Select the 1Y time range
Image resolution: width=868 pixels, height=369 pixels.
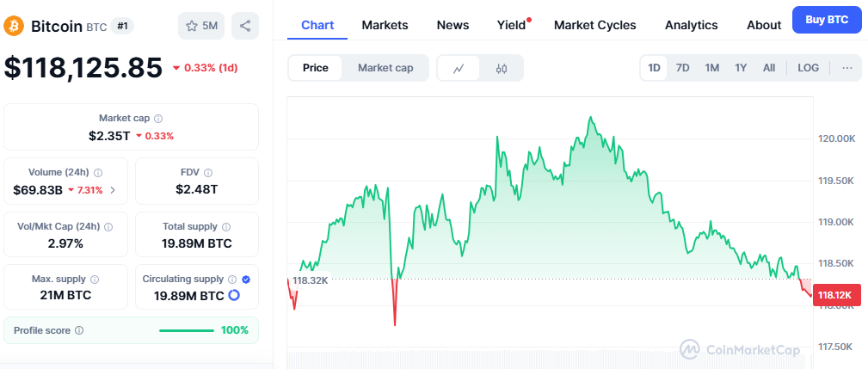click(740, 68)
